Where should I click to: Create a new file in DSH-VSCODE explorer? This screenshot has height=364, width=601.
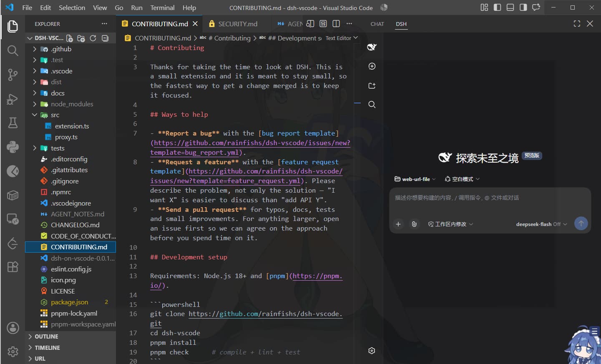(x=70, y=38)
